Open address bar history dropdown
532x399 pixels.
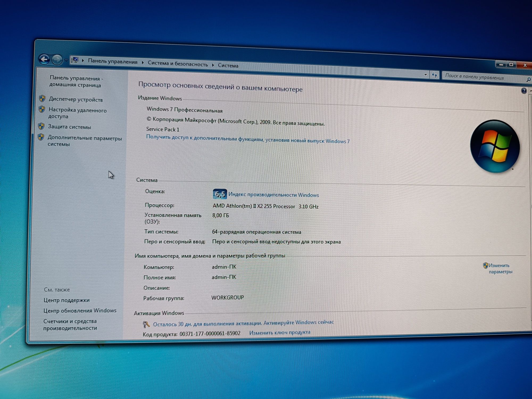coord(426,75)
